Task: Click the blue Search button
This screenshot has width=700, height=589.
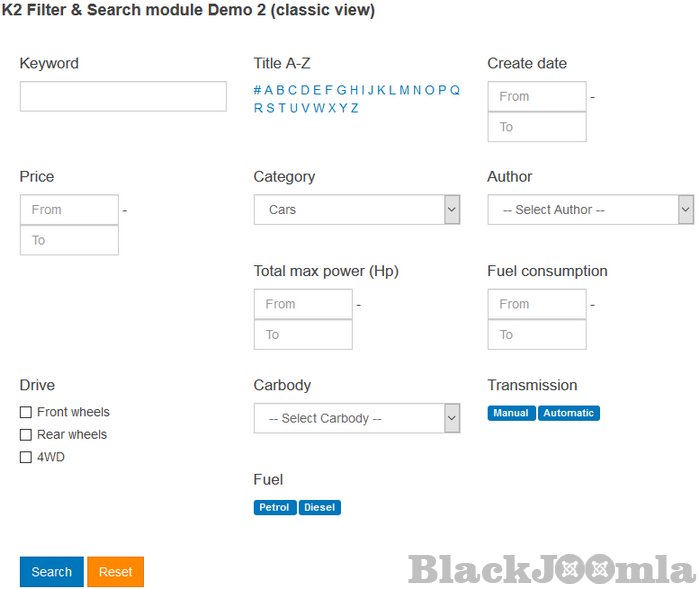Action: (52, 572)
